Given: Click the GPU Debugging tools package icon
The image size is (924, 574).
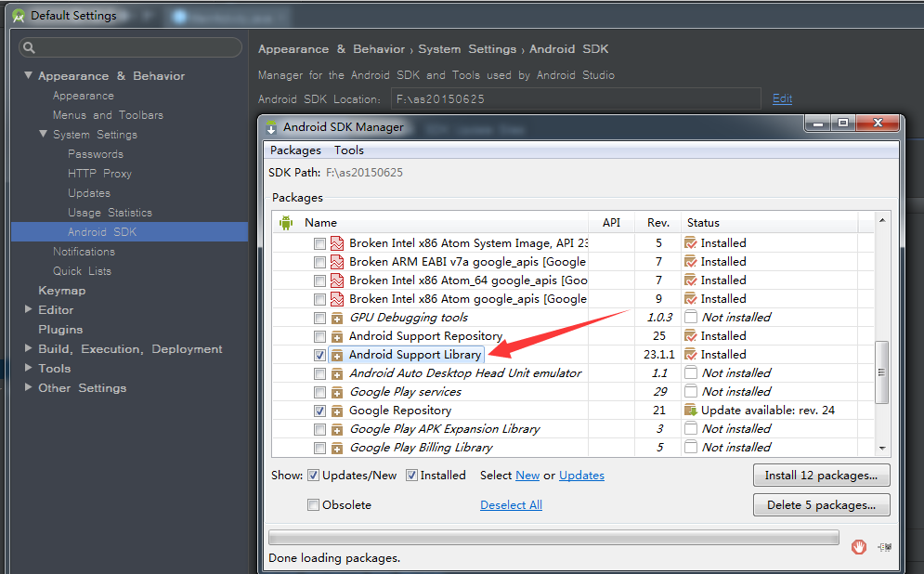Looking at the screenshot, I should click(x=337, y=319).
